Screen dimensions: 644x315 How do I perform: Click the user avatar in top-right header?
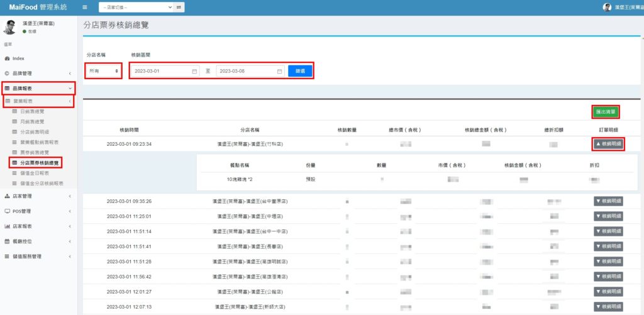[607, 7]
